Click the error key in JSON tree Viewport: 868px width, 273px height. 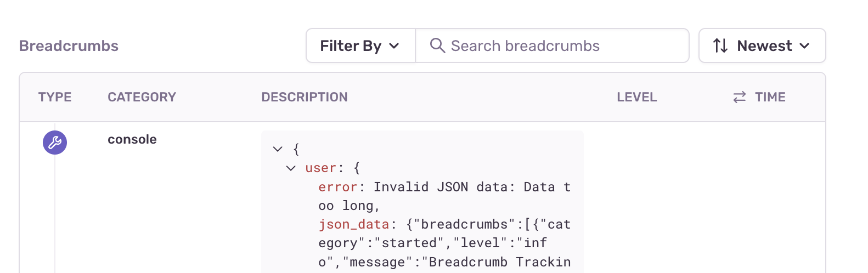point(338,187)
